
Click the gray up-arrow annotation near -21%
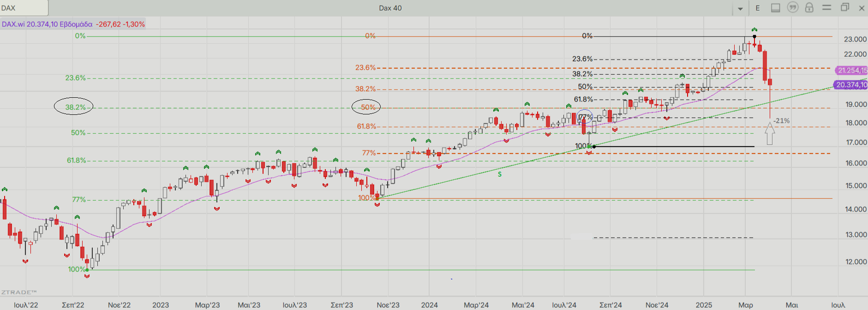(769, 133)
